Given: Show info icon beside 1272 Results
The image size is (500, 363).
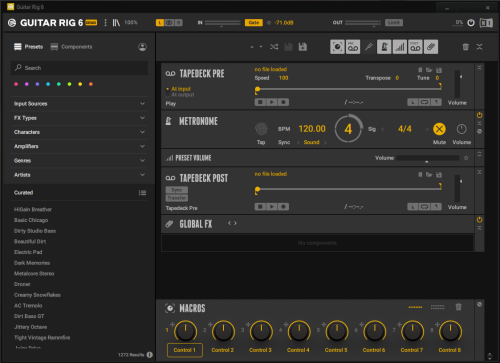Looking at the screenshot, I should coord(150,355).
